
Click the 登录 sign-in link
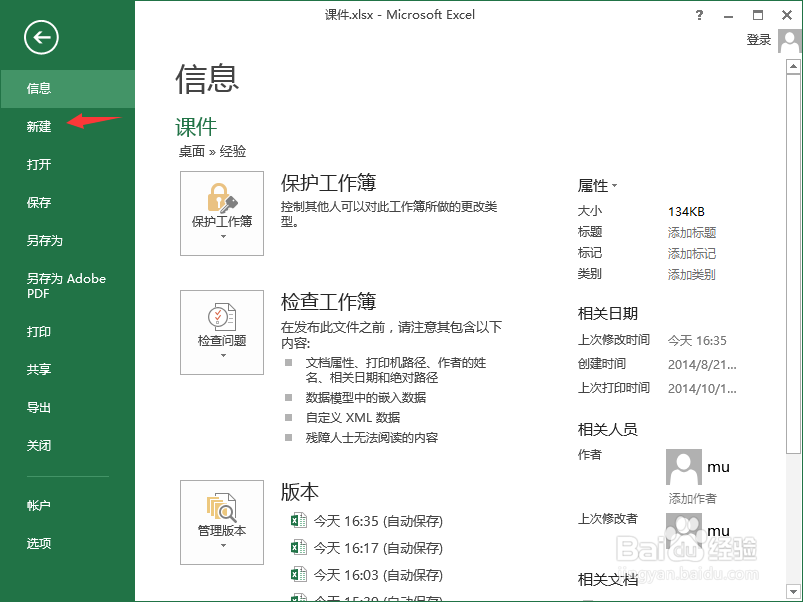[x=759, y=39]
